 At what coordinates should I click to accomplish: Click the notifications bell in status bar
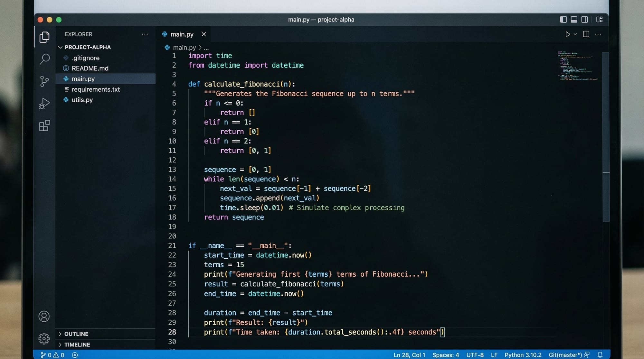[x=600, y=355]
